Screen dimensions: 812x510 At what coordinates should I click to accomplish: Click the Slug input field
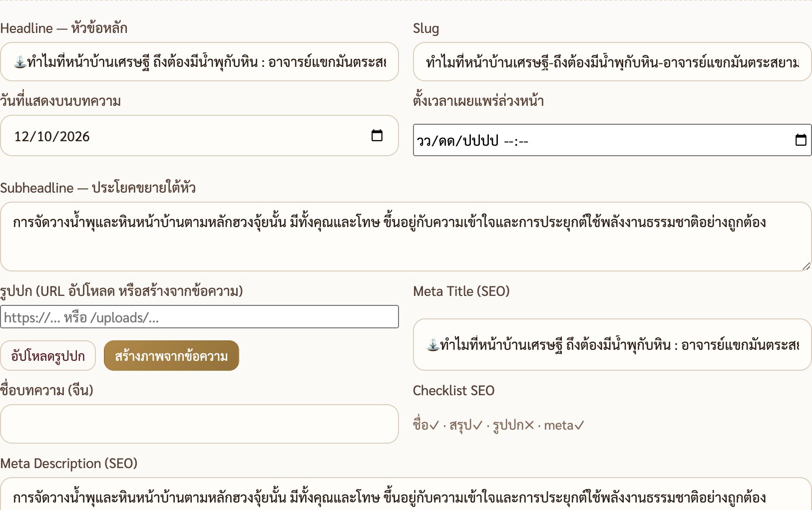(x=612, y=62)
